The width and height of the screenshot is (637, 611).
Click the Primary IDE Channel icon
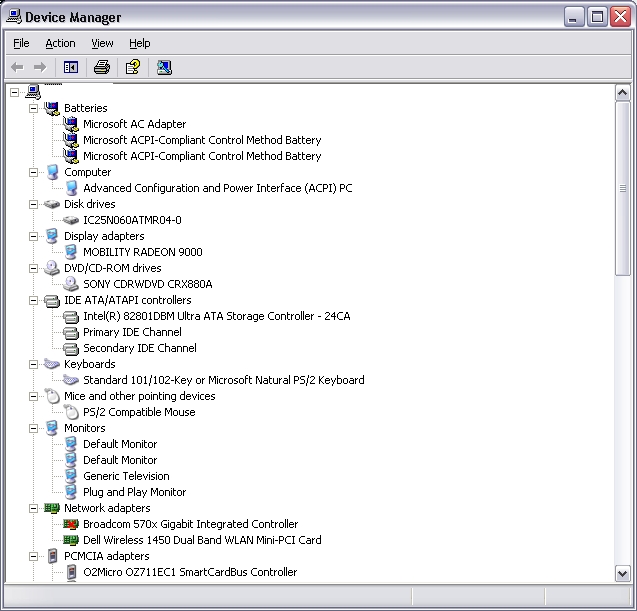pyautogui.click(x=71, y=333)
